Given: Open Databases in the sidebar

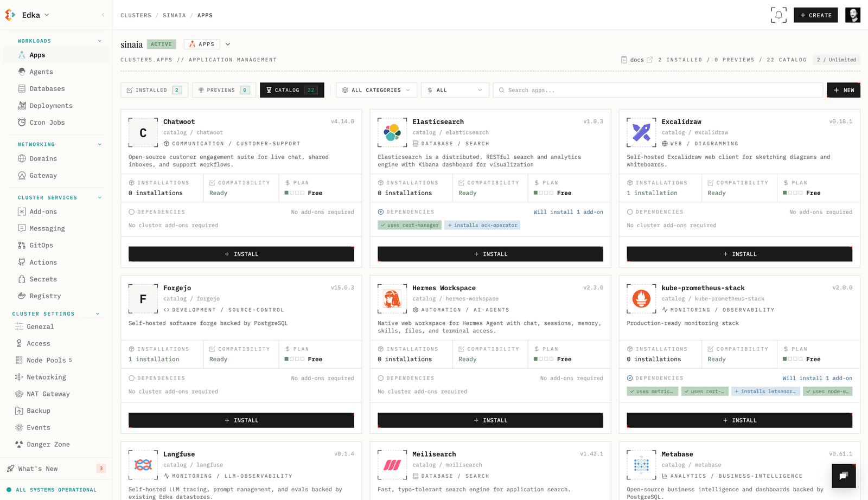Looking at the screenshot, I should (x=47, y=89).
